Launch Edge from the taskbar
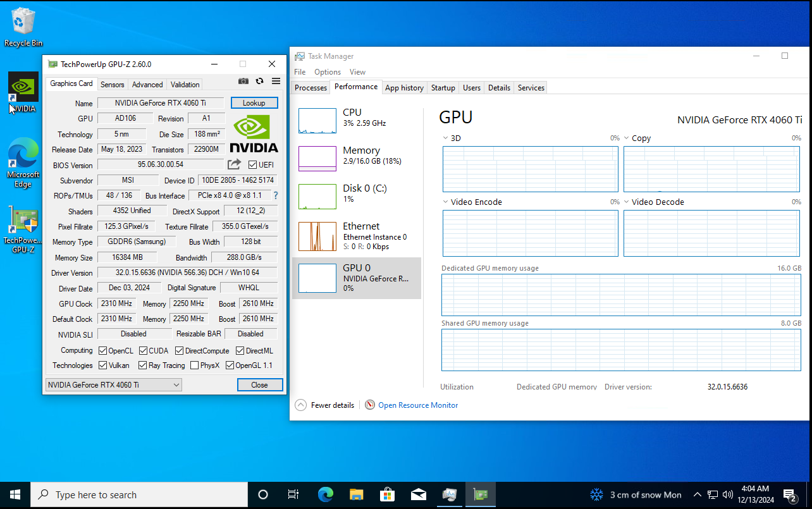The height and width of the screenshot is (509, 812). (326, 494)
